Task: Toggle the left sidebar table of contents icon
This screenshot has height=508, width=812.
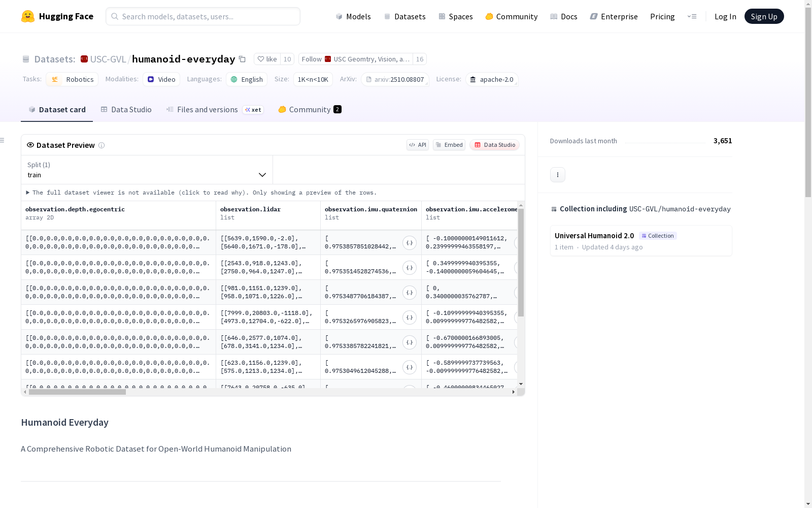Action: [3, 140]
